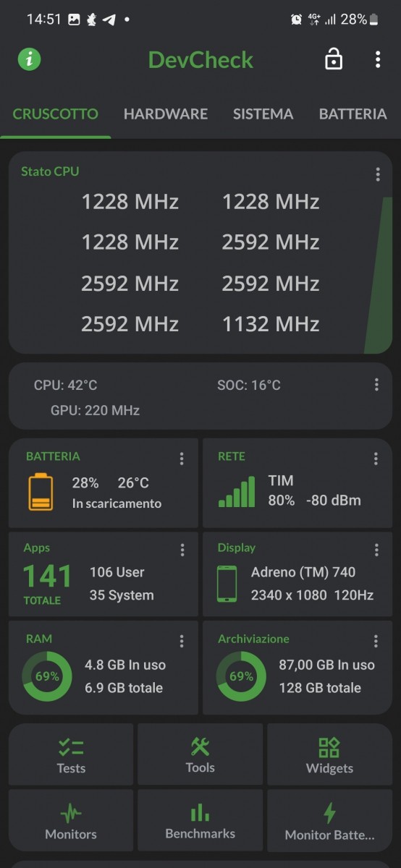Tap the green signal bars icon
This screenshot has height=868, width=401.
237,491
